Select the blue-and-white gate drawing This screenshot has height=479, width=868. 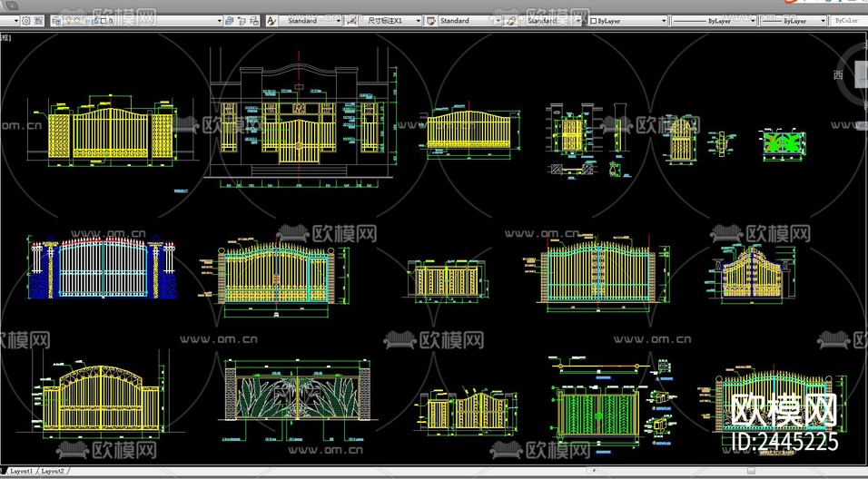103,268
